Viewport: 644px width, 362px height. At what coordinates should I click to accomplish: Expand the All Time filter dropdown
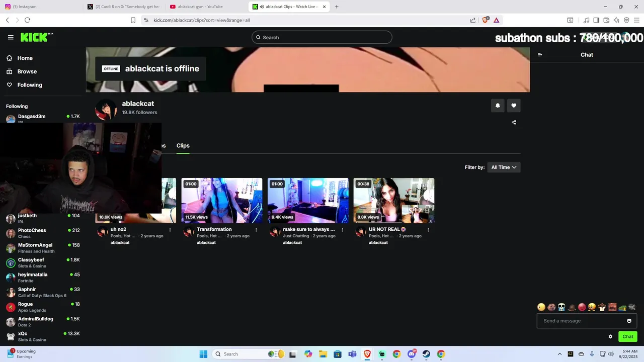504,167
